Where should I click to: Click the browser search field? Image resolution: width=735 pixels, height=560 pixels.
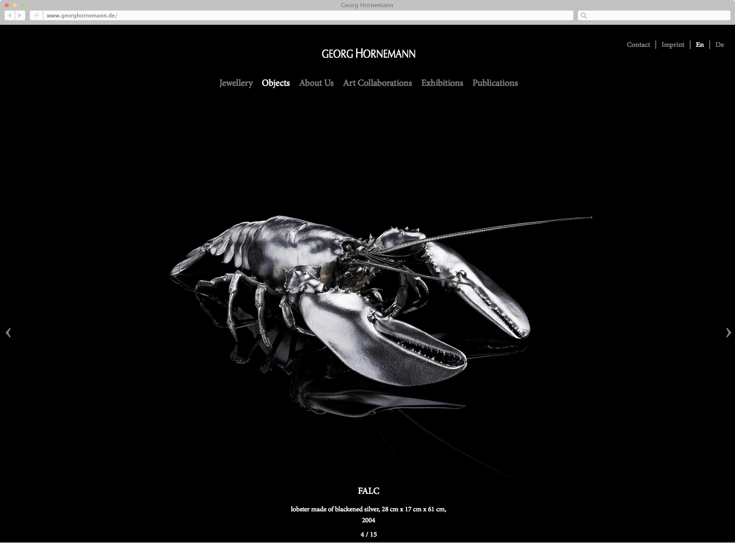pyautogui.click(x=654, y=16)
